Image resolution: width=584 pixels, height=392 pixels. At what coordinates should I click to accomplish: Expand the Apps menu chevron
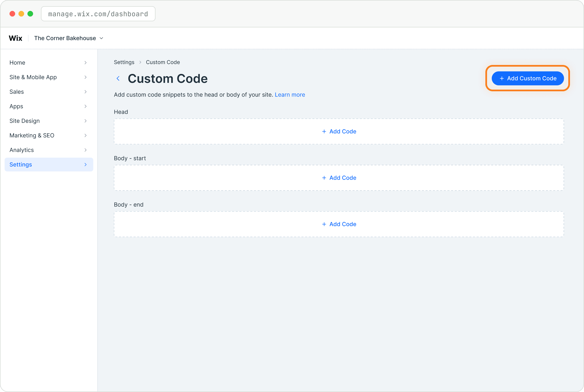coord(85,106)
